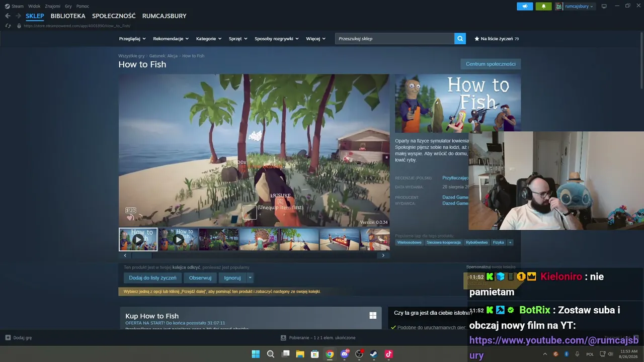This screenshot has width=644, height=362.
Task: Go back with the Steam back arrow
Action: (8, 16)
